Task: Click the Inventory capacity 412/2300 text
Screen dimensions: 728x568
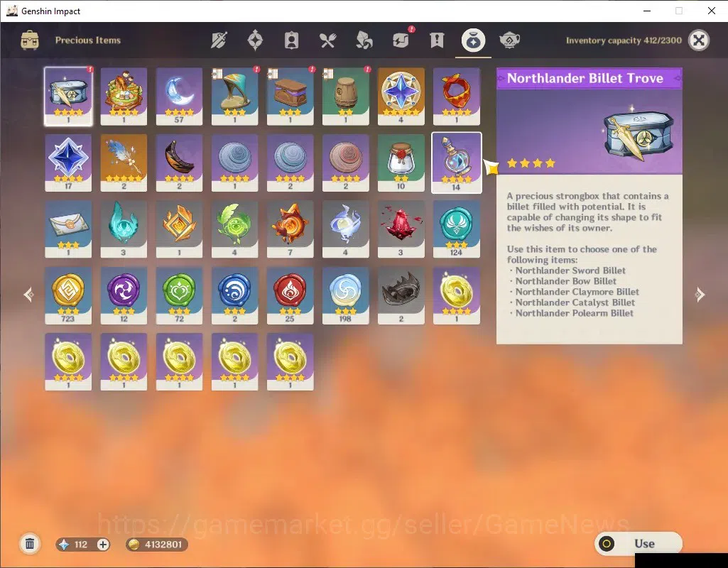Action: click(624, 40)
